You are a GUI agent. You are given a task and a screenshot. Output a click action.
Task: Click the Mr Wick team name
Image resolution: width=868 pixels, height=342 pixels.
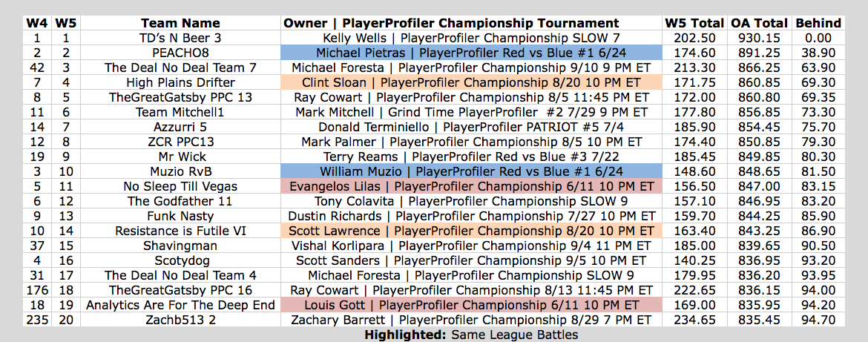[180, 157]
